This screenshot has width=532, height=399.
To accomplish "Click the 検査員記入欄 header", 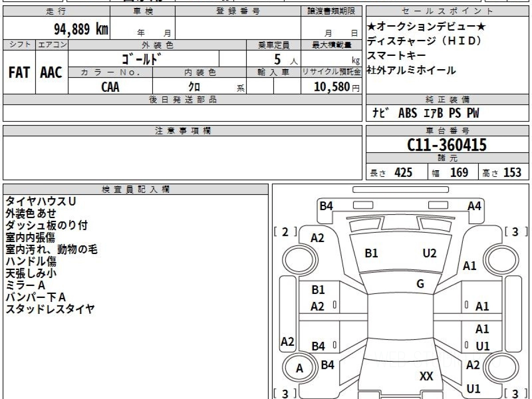I will click(136, 189).
